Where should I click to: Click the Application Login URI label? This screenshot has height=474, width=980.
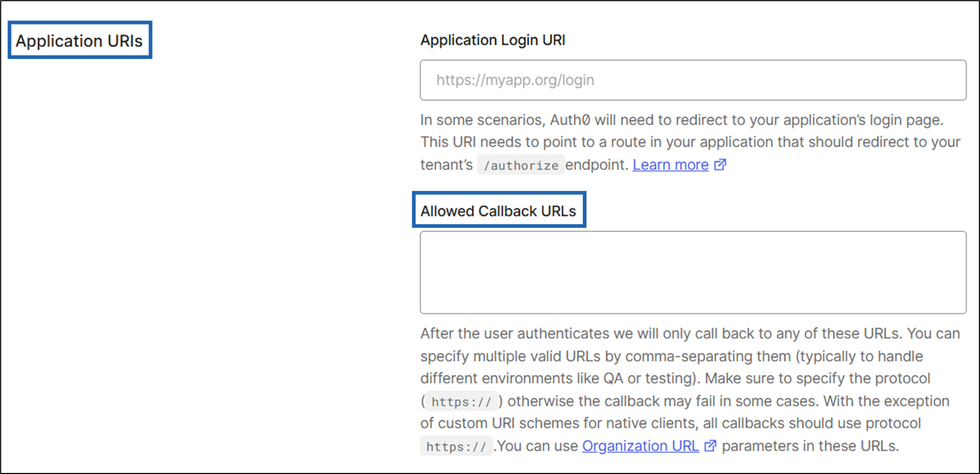click(493, 40)
